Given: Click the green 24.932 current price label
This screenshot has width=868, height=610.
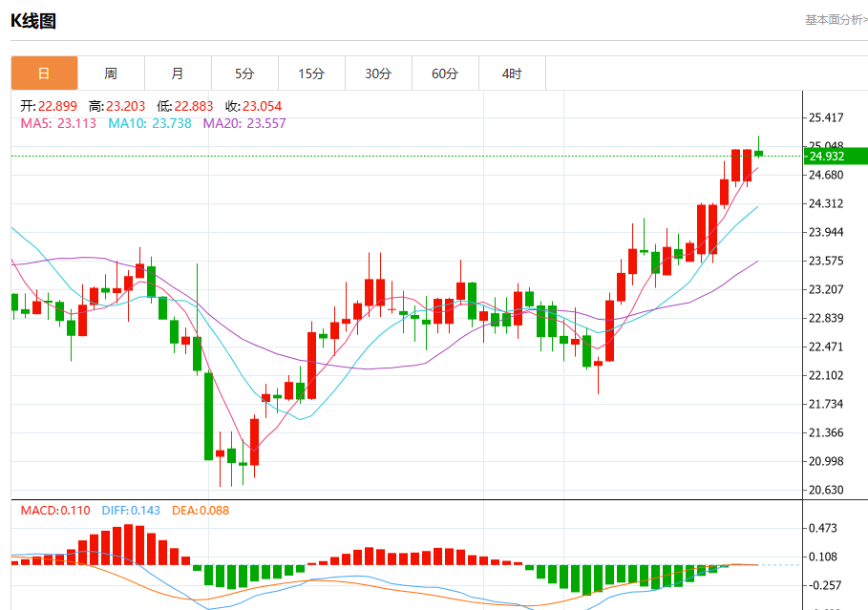Looking at the screenshot, I should [x=835, y=157].
